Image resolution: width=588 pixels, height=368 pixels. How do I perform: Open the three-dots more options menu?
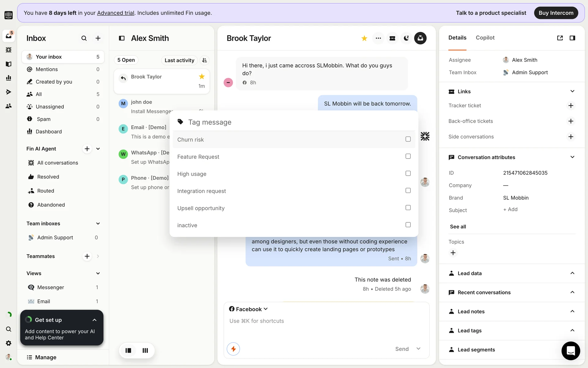(x=378, y=38)
